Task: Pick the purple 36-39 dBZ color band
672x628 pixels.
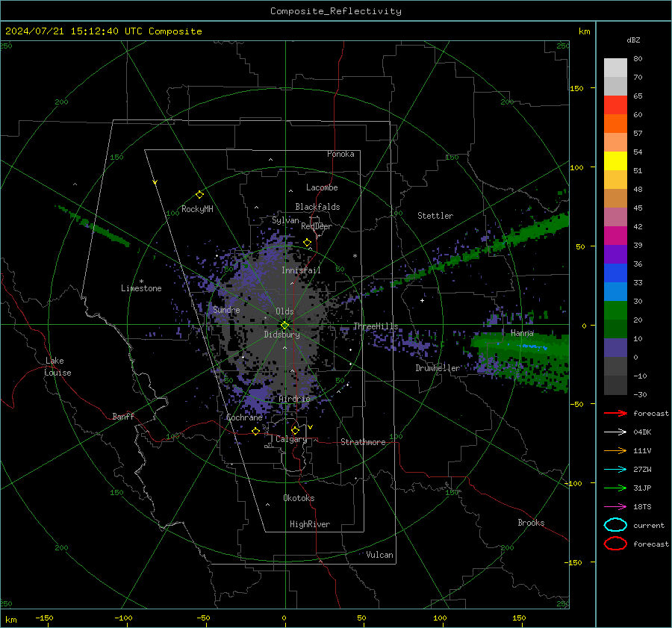Action: (615, 255)
